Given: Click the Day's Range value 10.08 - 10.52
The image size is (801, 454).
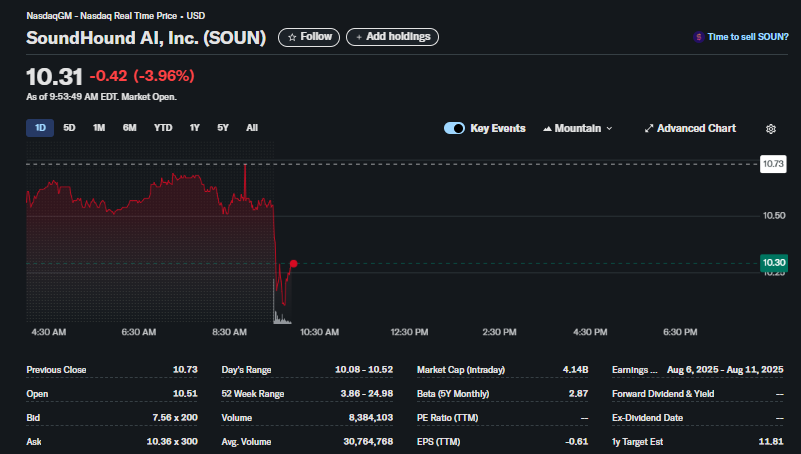Looking at the screenshot, I should tap(364, 370).
